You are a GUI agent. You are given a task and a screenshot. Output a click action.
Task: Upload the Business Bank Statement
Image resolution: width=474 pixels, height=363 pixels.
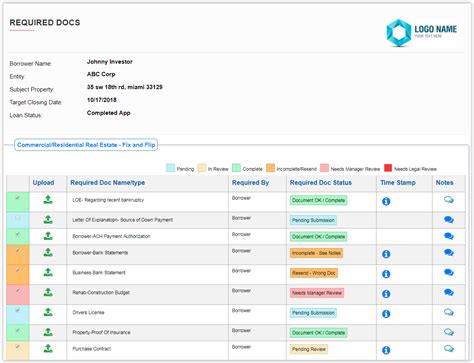pos(48,272)
